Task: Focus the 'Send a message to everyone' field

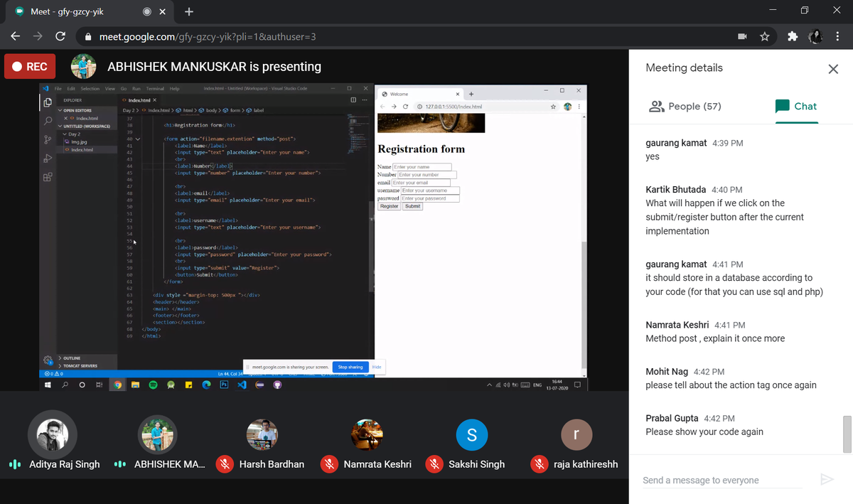Action: tap(721, 480)
